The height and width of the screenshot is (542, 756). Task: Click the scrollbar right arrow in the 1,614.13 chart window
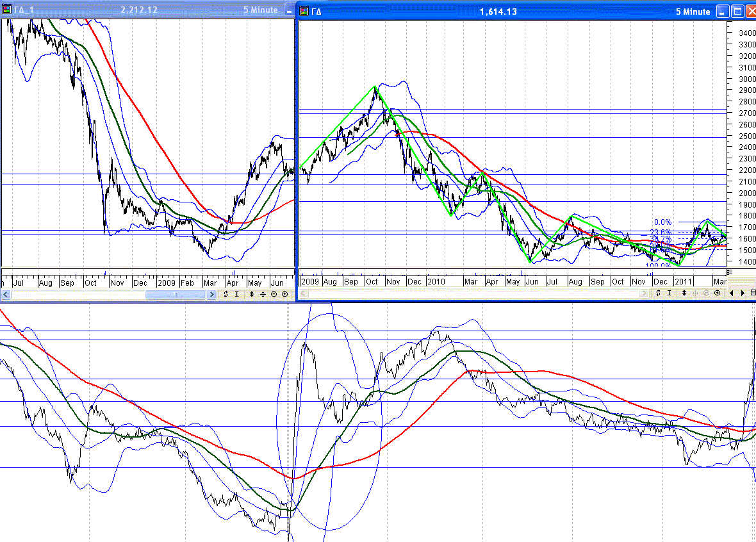click(643, 293)
